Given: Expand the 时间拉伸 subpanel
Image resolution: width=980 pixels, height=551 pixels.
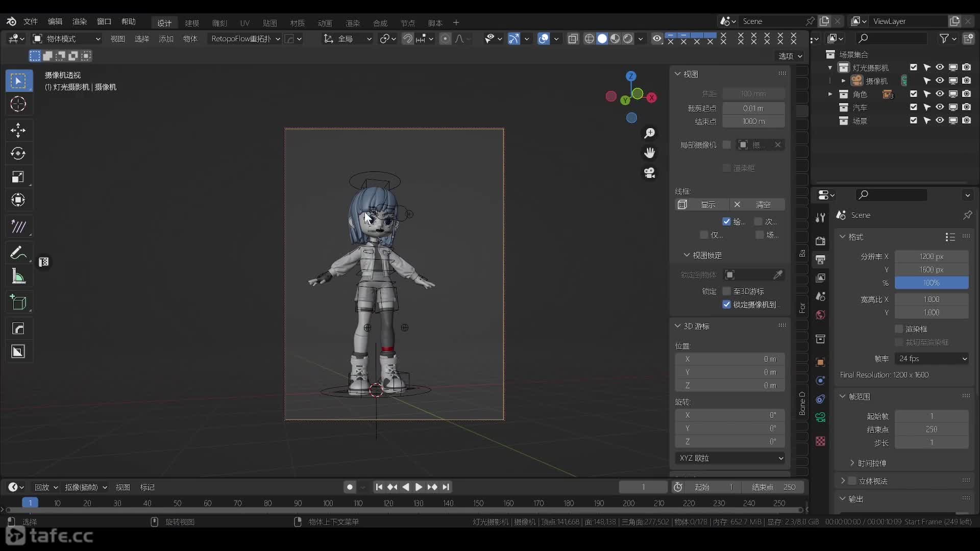Looking at the screenshot, I should (852, 463).
